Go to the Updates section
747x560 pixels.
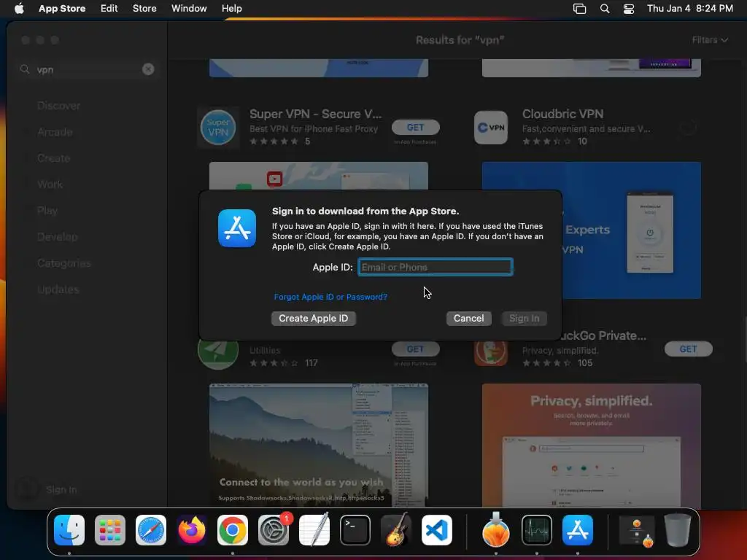coord(58,289)
